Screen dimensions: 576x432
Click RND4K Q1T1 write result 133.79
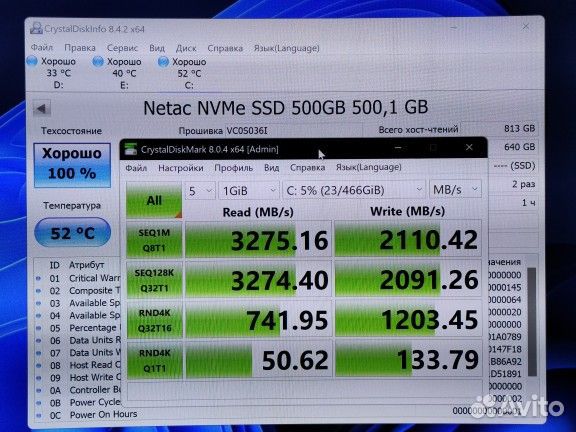408,359
